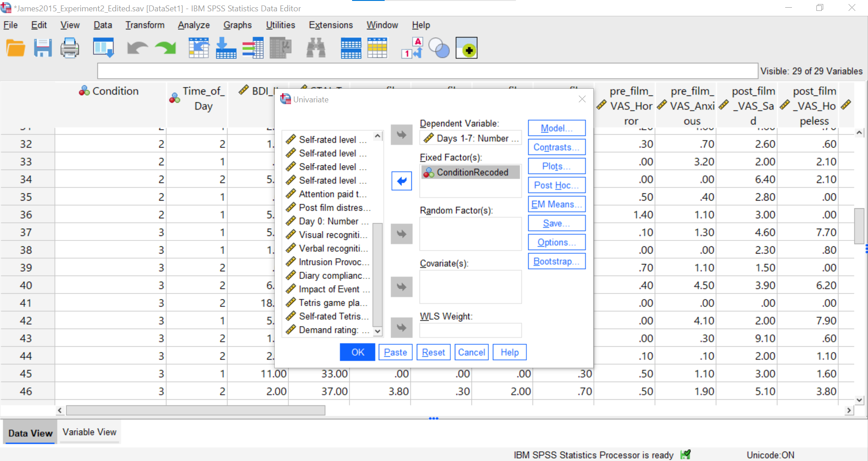Click the WLS Weight arrow button
The width and height of the screenshot is (868, 461).
pyautogui.click(x=401, y=327)
